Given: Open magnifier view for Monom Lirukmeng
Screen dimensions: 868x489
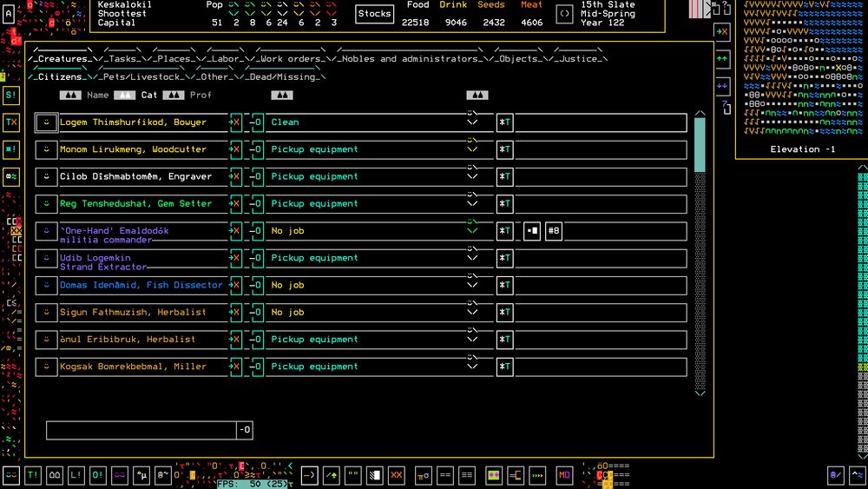Looking at the screenshot, I should pyautogui.click(x=257, y=149).
